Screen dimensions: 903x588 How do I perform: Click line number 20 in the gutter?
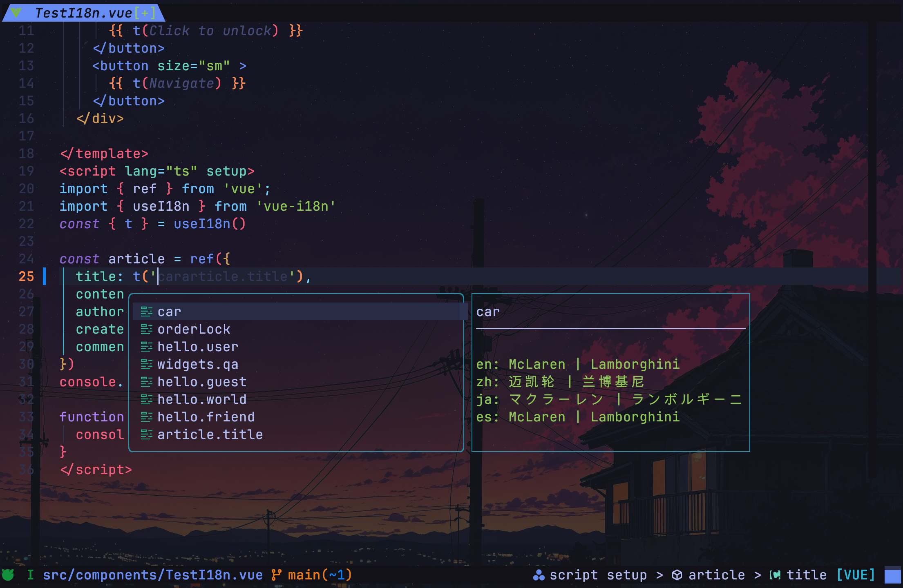[27, 189]
